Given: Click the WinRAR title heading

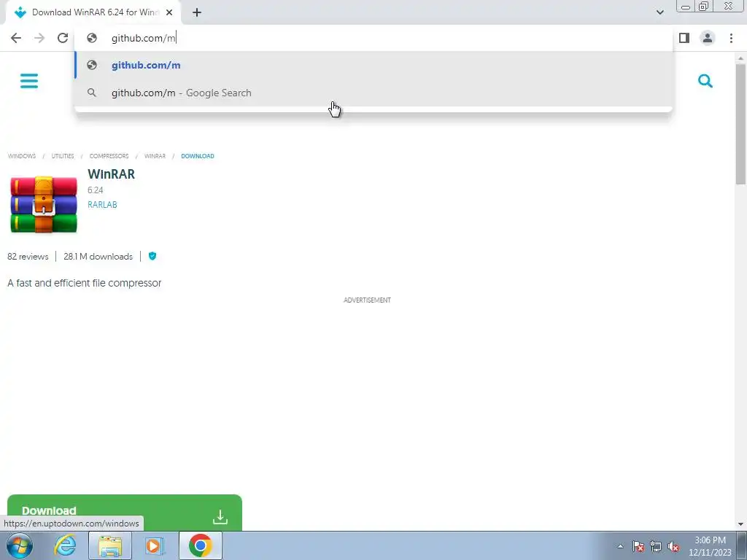Looking at the screenshot, I should click(111, 174).
